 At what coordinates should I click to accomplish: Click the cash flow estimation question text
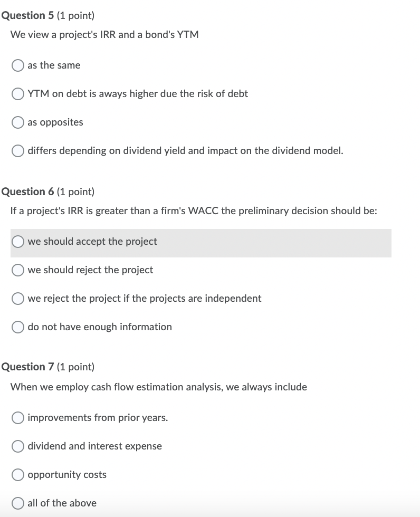158,387
